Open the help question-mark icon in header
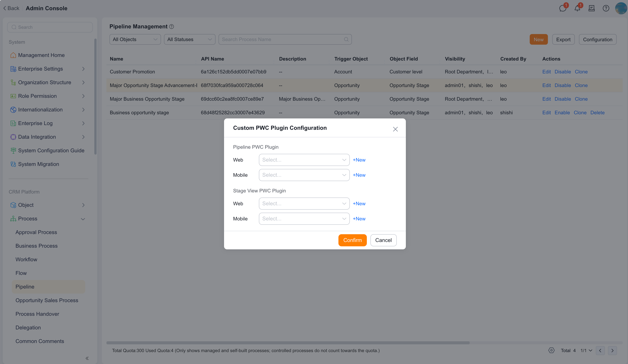Screen dimensions: 628x364 click(606, 8)
